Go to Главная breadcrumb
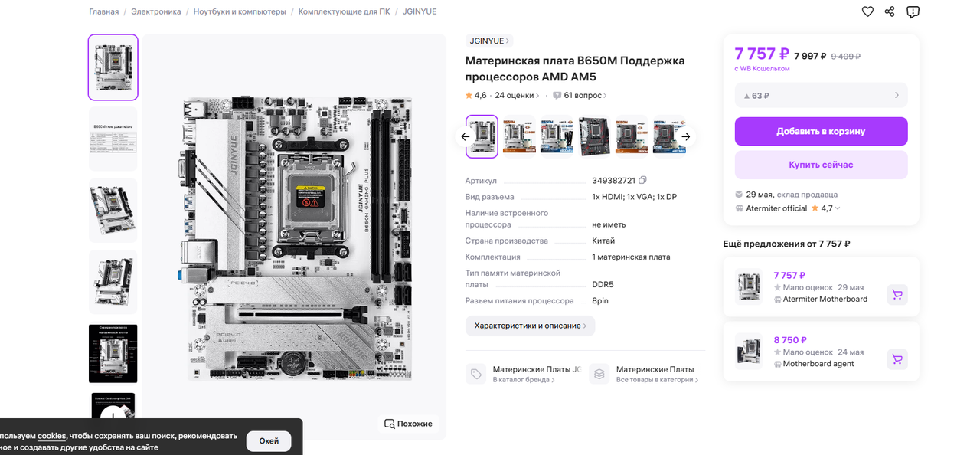The height and width of the screenshot is (455, 980). 104,11
